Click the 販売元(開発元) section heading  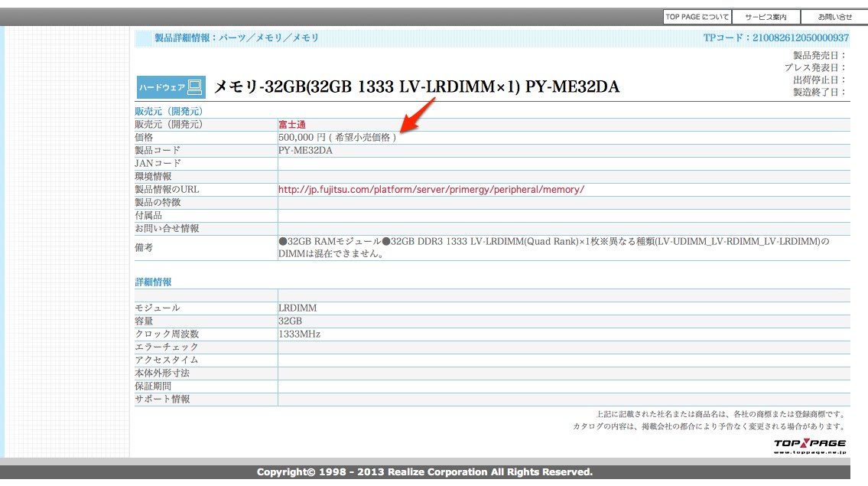tap(169, 112)
